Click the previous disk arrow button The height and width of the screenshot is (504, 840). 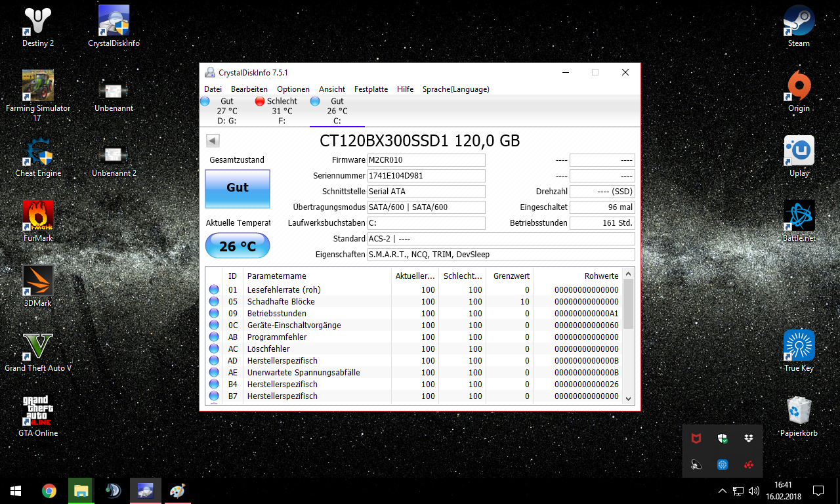click(x=213, y=140)
